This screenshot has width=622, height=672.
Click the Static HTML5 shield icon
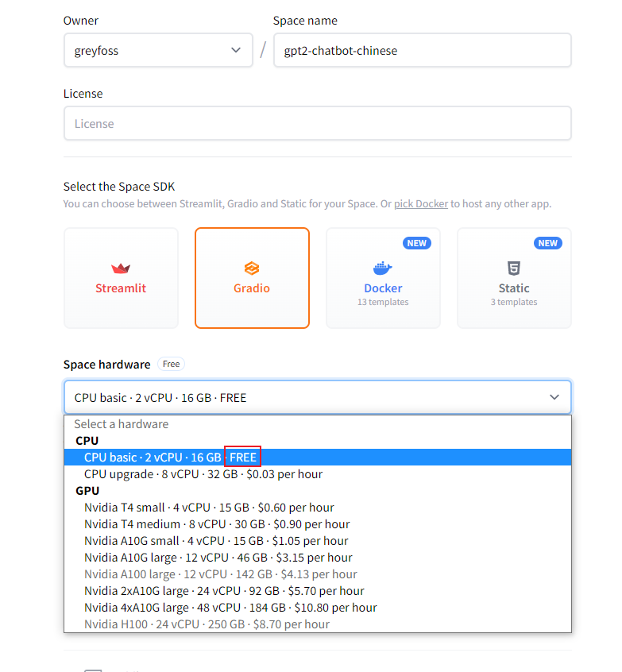pyautogui.click(x=513, y=268)
